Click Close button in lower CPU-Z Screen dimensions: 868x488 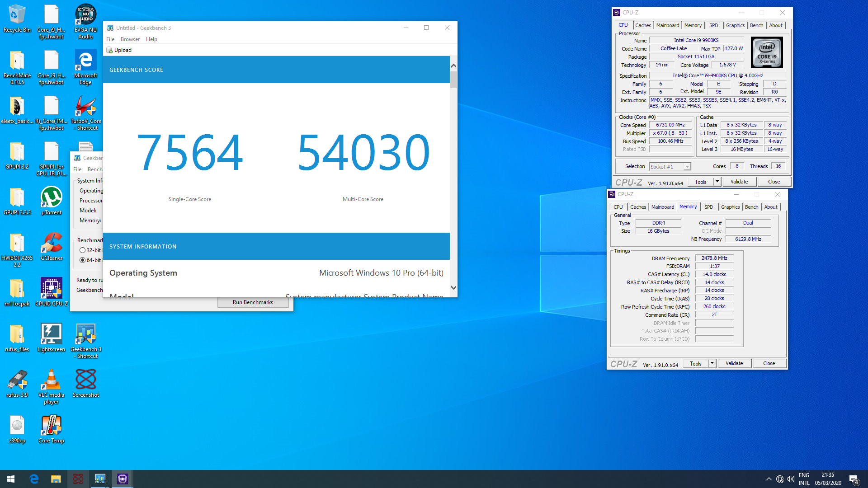tap(769, 363)
